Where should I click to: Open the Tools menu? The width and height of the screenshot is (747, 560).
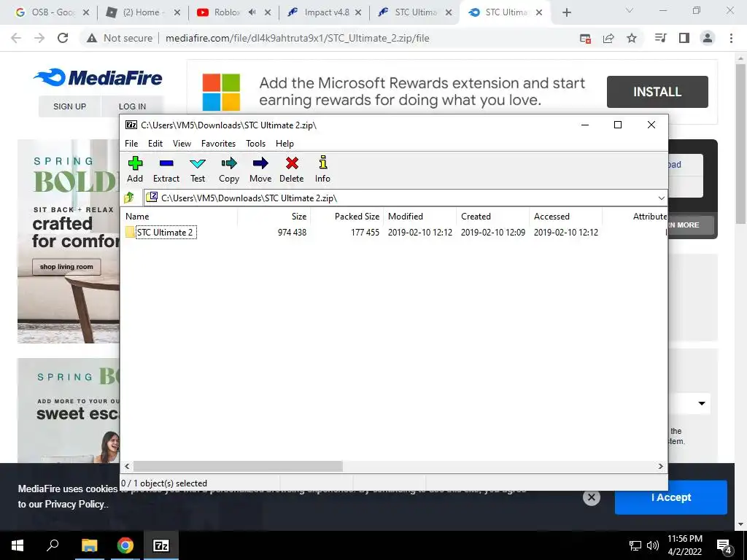(x=256, y=144)
